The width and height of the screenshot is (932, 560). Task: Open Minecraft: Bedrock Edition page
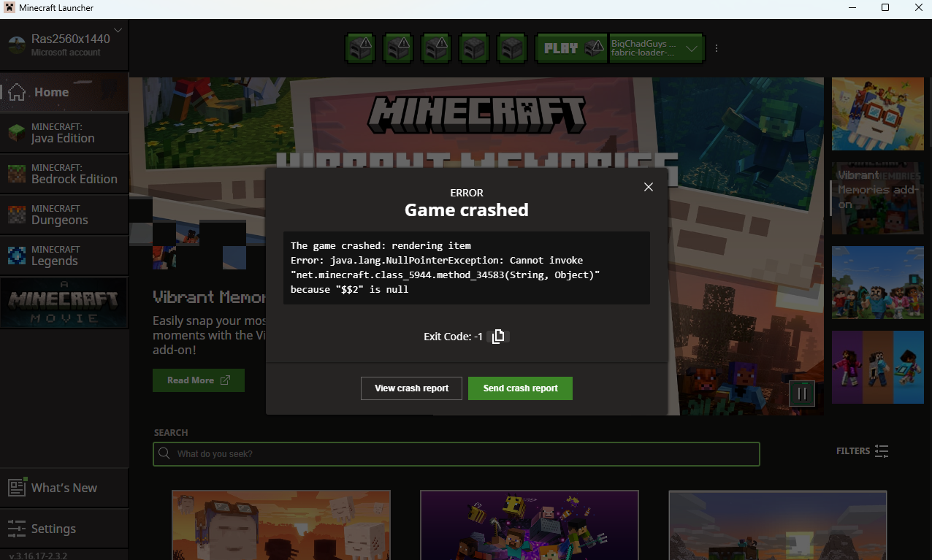pos(64,174)
